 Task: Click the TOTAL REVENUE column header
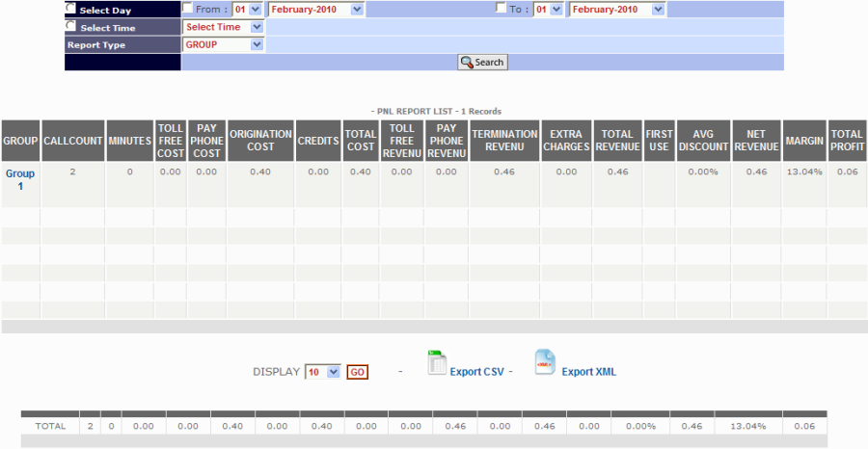618,141
